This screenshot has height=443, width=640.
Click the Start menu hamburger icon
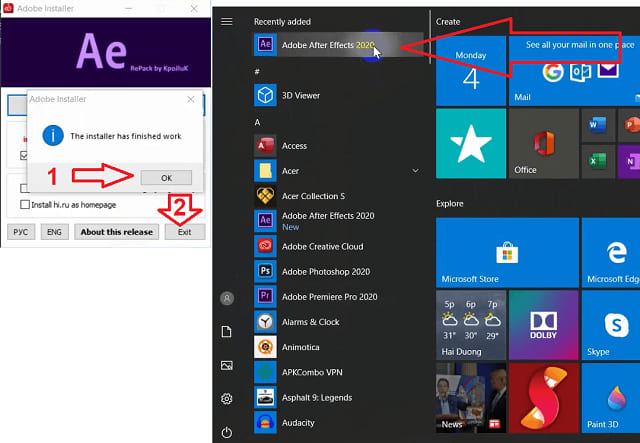tap(227, 21)
